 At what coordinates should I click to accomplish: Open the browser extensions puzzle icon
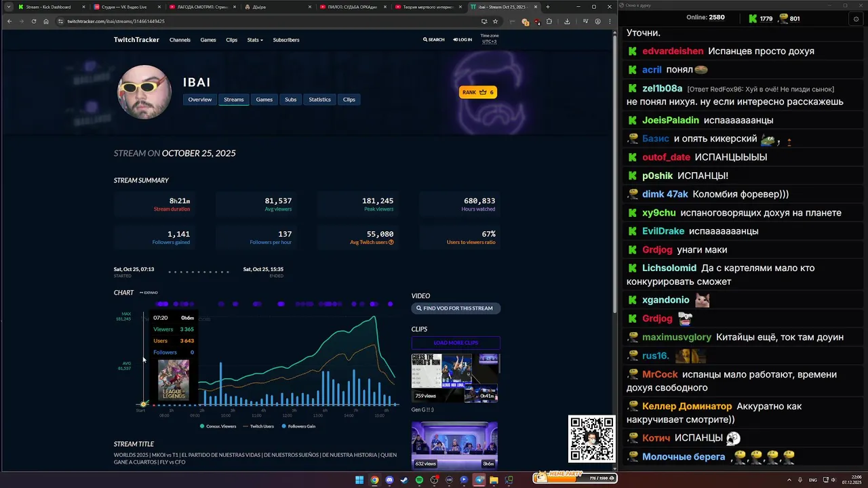pyautogui.click(x=549, y=21)
